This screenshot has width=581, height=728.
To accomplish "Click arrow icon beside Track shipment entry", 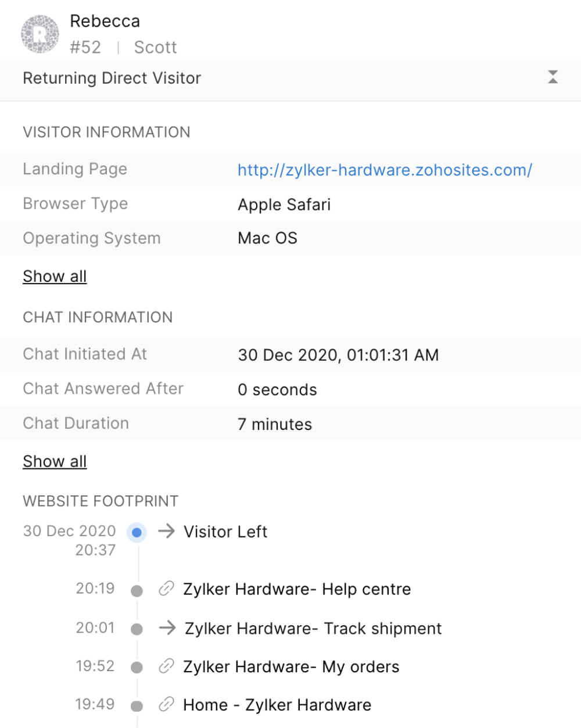I will (167, 627).
